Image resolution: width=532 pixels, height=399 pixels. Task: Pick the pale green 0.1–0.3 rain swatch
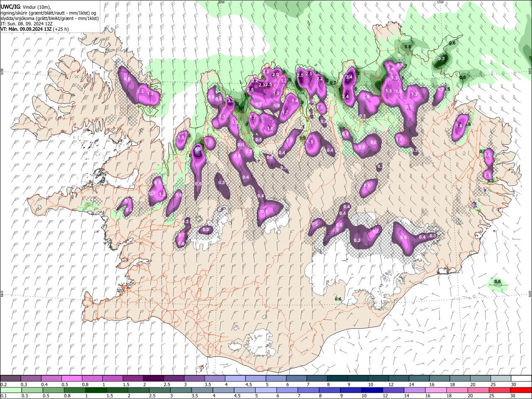point(10,390)
